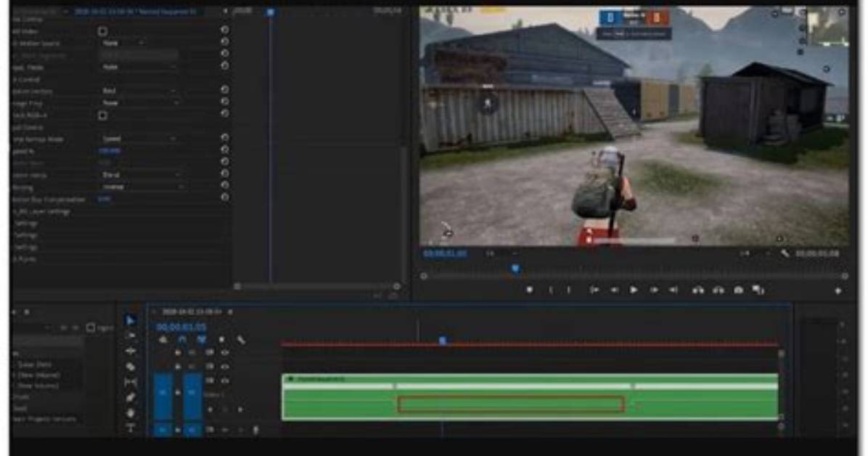The width and height of the screenshot is (868, 456).
Task: Tick the checkbox in the RGB+A row
Action: point(102,115)
